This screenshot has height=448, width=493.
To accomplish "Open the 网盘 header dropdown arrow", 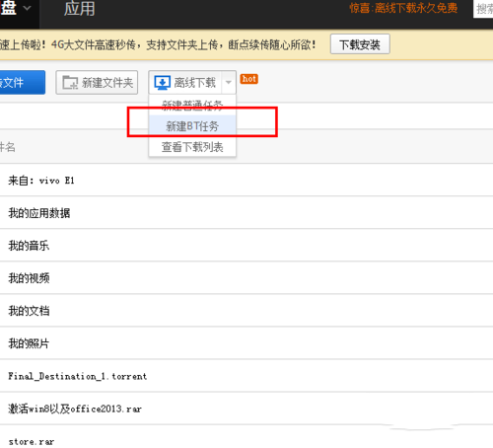I will [x=27, y=8].
